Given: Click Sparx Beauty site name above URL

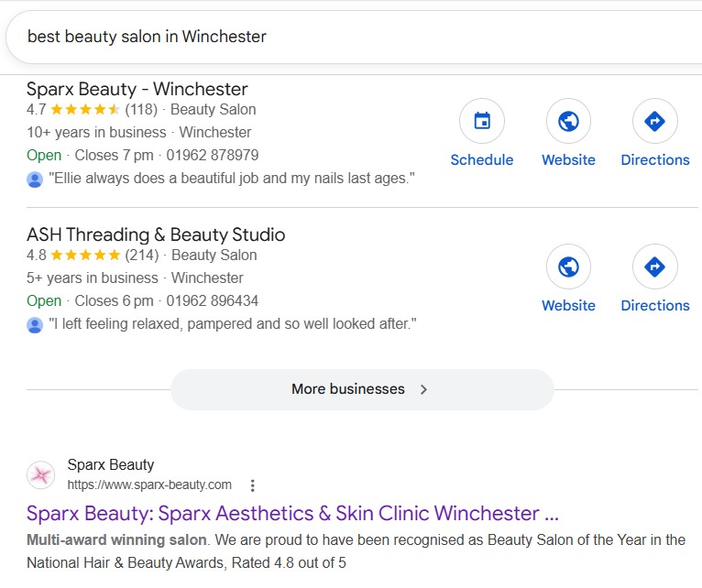Looking at the screenshot, I should tap(111, 464).
